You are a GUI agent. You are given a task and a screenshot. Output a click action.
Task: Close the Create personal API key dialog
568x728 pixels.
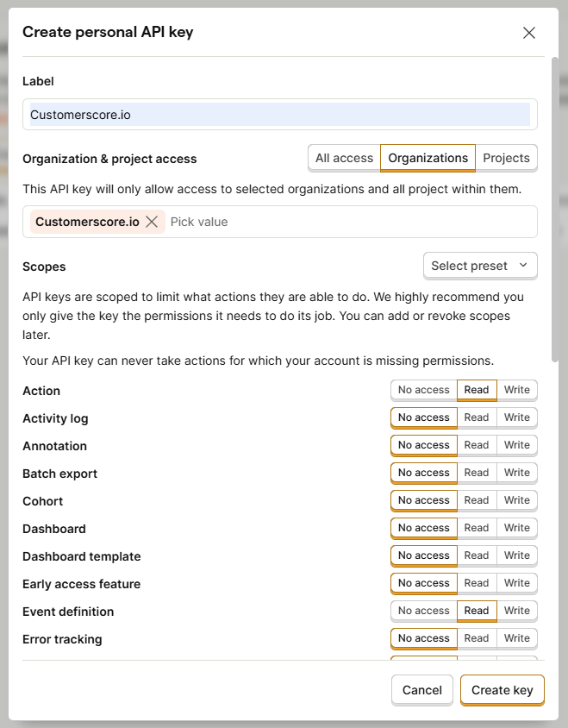tap(529, 32)
